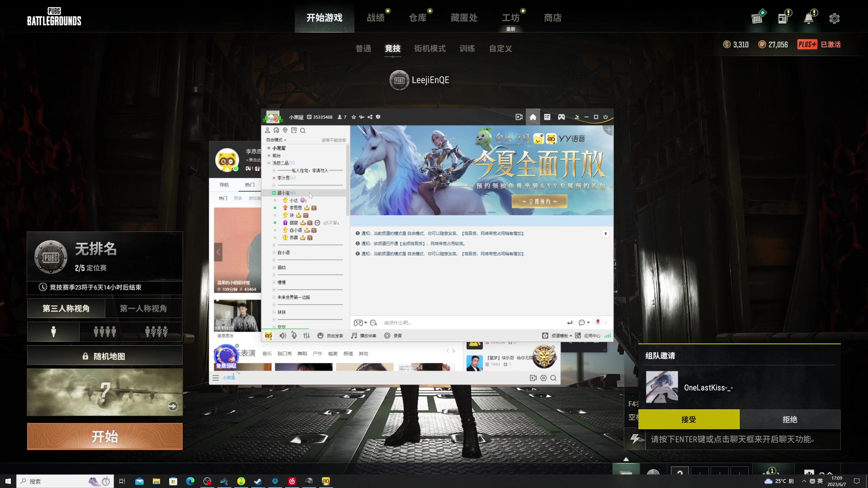
Task: Open the PUBG notifications bell icon
Action: [x=808, y=19]
